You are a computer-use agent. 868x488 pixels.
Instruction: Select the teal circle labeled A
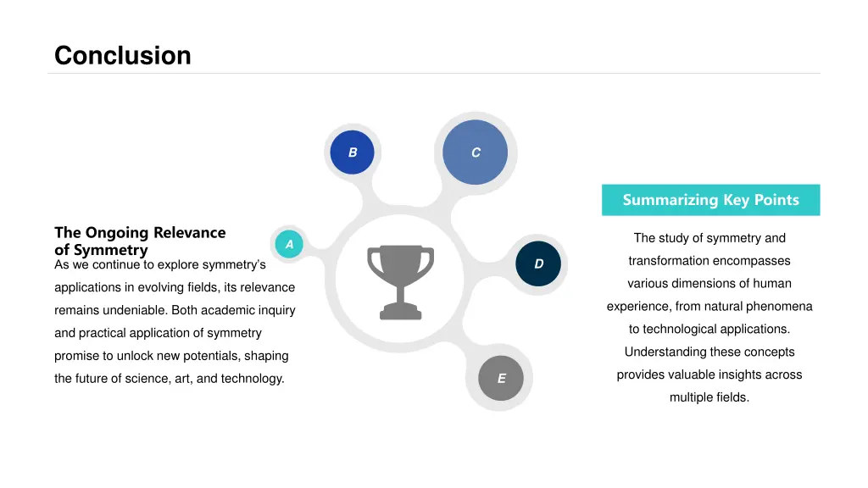[289, 244]
